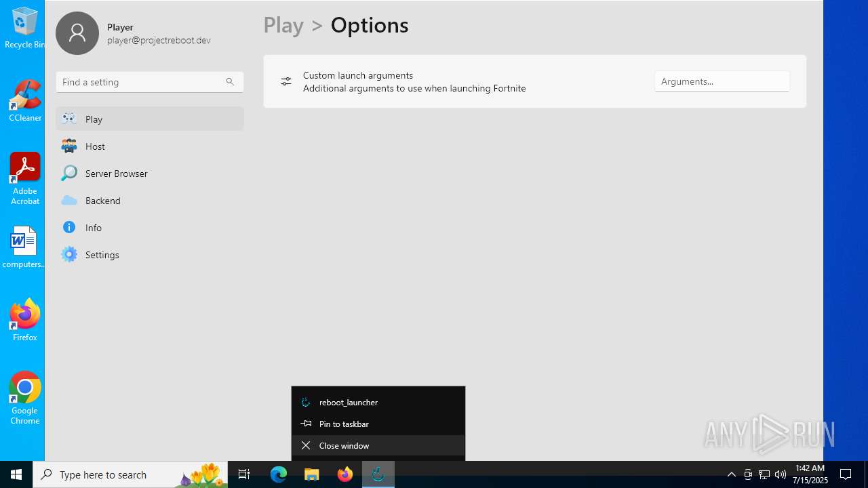Click the reboot_launcher taskbar icon

click(x=378, y=474)
